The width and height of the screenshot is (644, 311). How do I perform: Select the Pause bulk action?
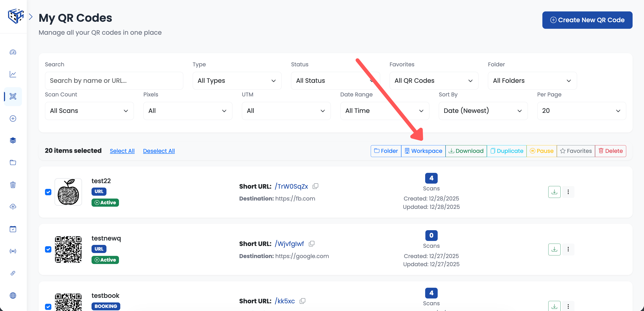pos(541,151)
